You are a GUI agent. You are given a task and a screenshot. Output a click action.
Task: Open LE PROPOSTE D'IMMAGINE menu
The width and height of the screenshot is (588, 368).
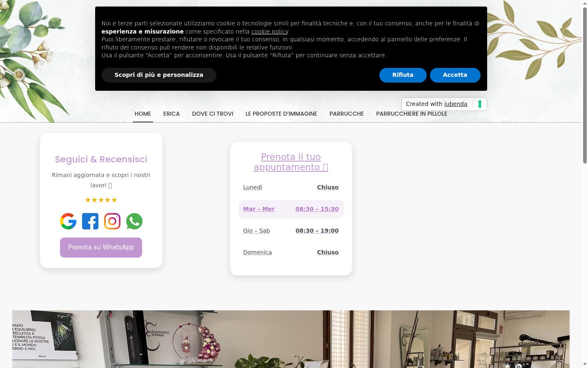pyautogui.click(x=281, y=114)
